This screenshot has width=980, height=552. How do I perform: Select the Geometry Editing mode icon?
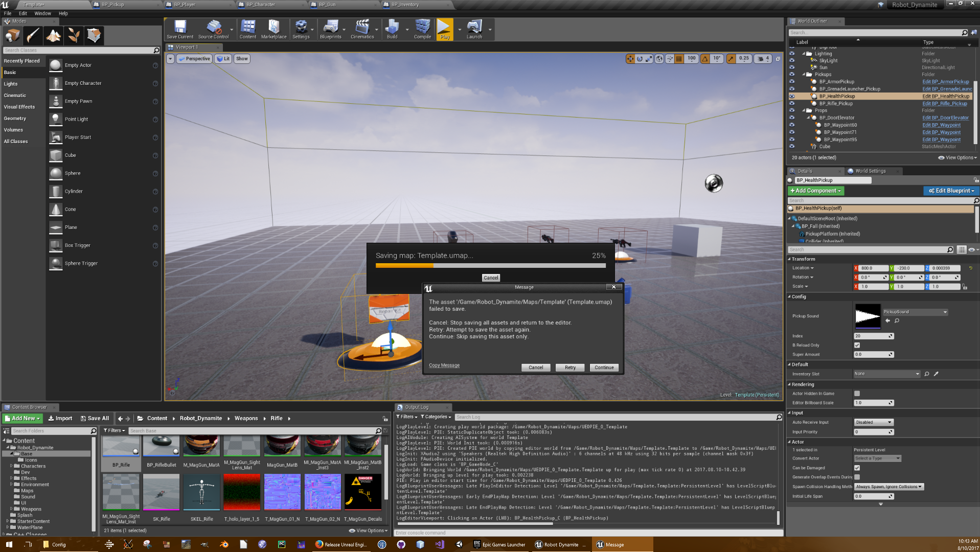pos(94,35)
